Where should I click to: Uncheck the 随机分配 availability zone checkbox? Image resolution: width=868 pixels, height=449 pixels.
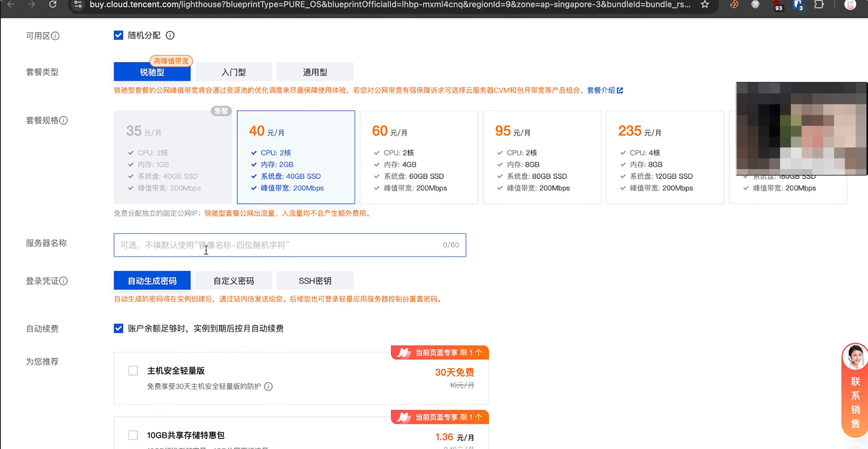118,36
